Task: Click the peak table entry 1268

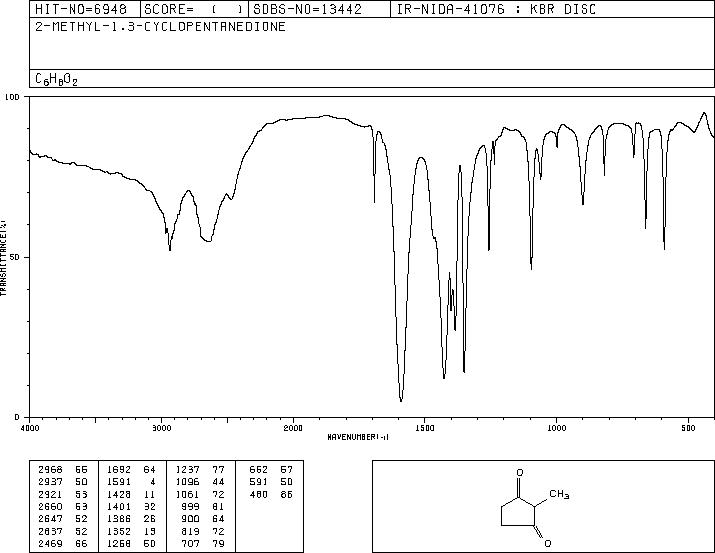Action: (x=119, y=543)
